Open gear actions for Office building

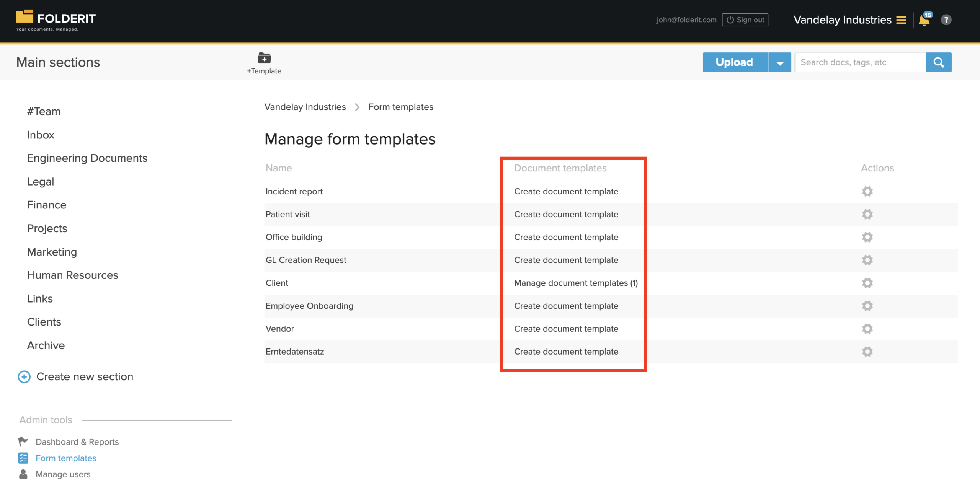pyautogui.click(x=867, y=237)
